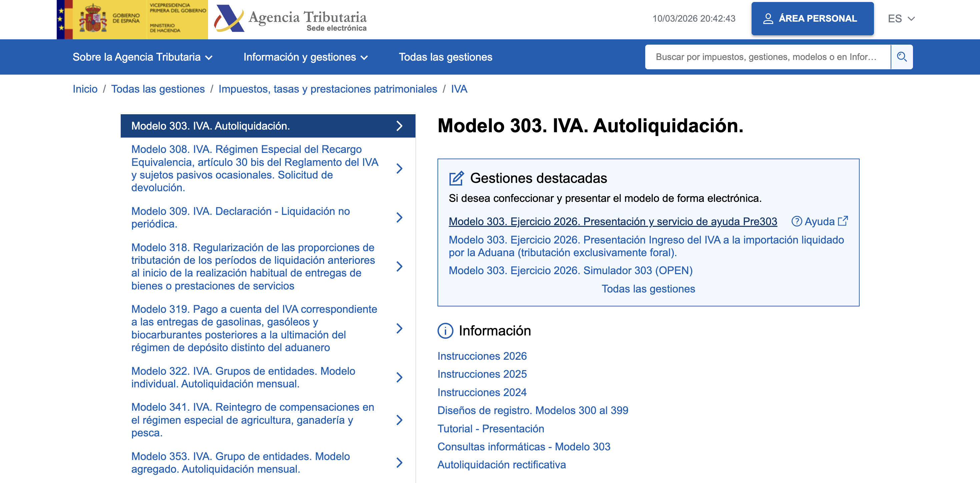This screenshot has height=483, width=980.
Task: Open Impuestos, tasas y prestaciones patrimoniales breadcrumb
Action: [327, 89]
